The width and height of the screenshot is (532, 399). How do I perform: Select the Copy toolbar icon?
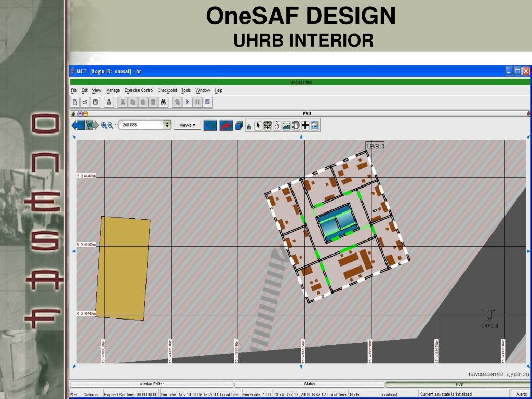(x=132, y=102)
